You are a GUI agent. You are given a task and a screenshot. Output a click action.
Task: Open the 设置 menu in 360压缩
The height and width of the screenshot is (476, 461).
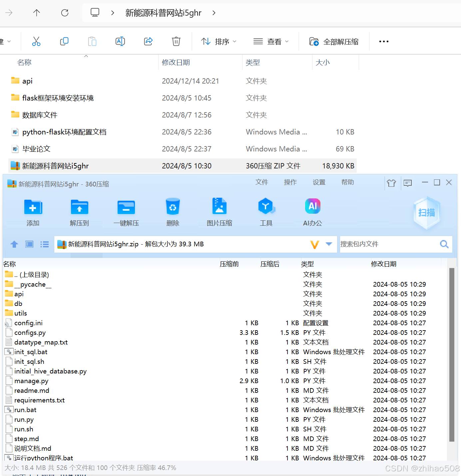coord(319,182)
